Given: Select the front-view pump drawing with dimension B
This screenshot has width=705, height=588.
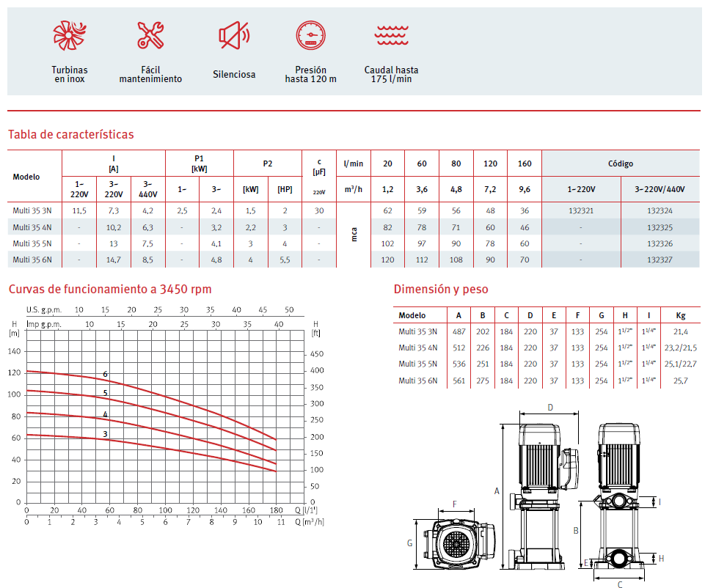Looking at the screenshot, I should 619,499.
